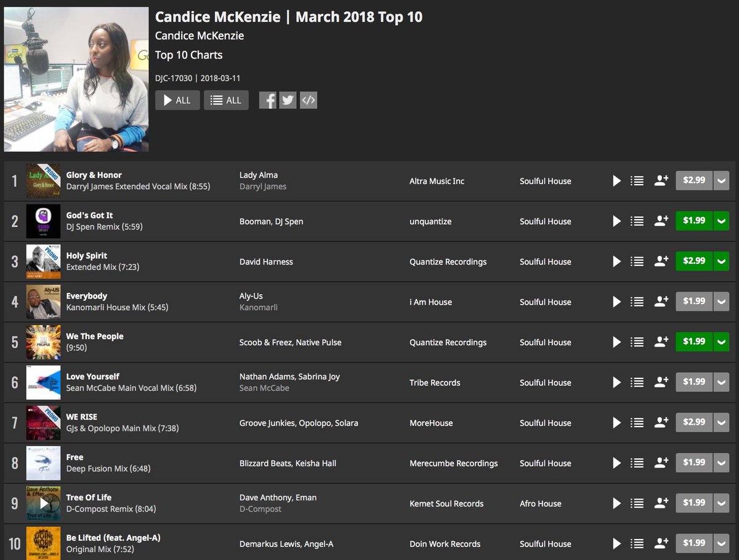Play the Tree Of Life track
This screenshot has width=739, height=560.
pos(616,503)
